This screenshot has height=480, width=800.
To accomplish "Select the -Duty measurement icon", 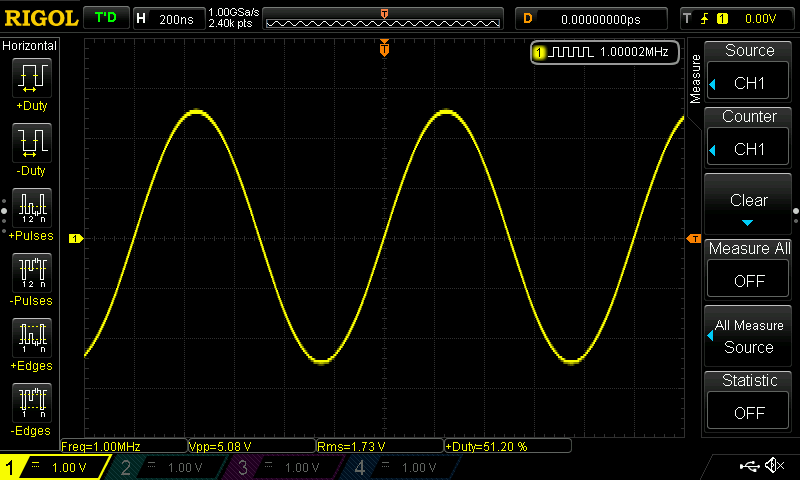I will pos(30,143).
